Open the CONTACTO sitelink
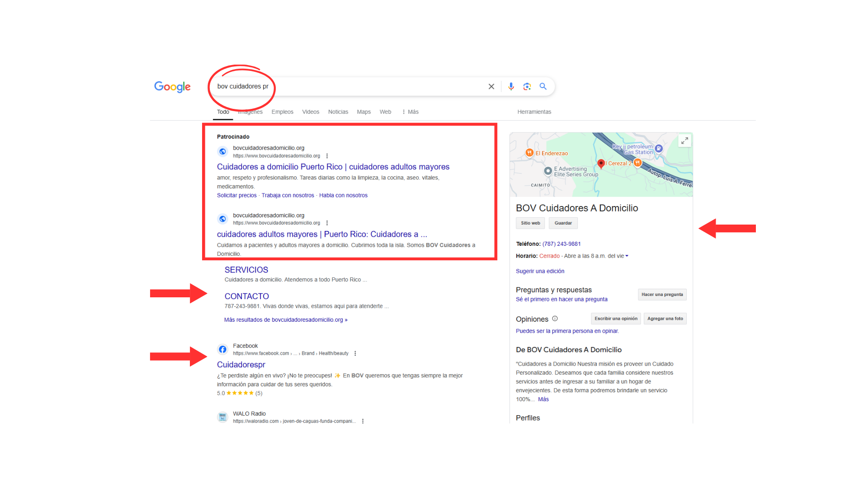This screenshot has width=868, height=488. pyautogui.click(x=246, y=296)
